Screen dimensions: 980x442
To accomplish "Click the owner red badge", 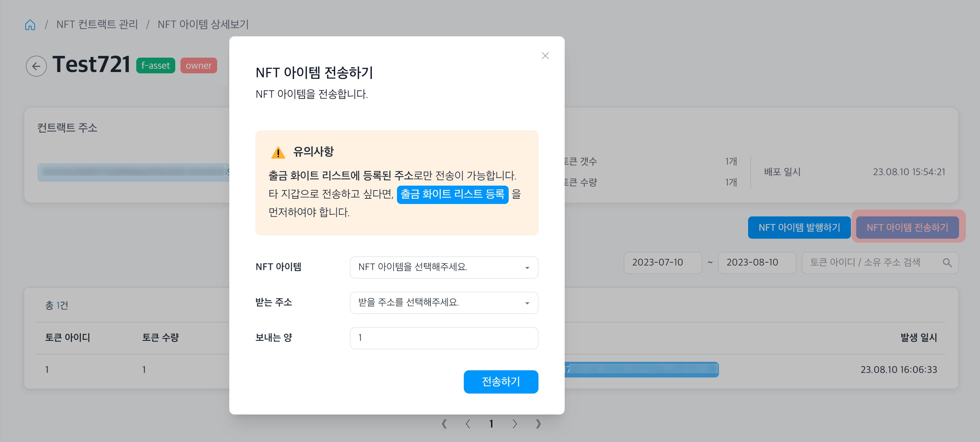I will [198, 65].
